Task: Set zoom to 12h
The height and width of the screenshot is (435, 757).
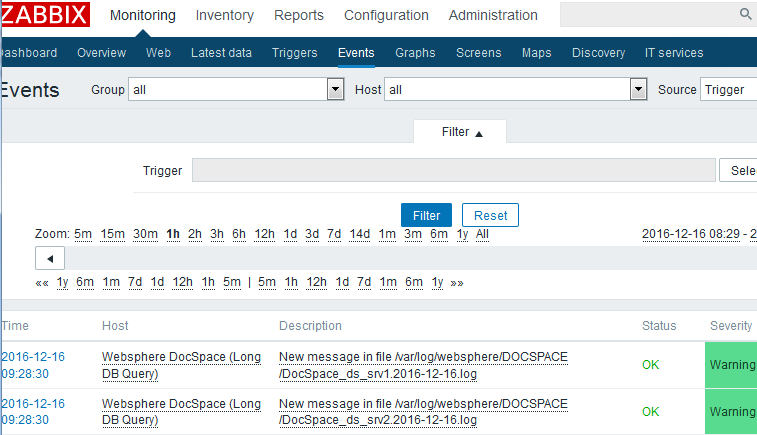Action: [265, 234]
